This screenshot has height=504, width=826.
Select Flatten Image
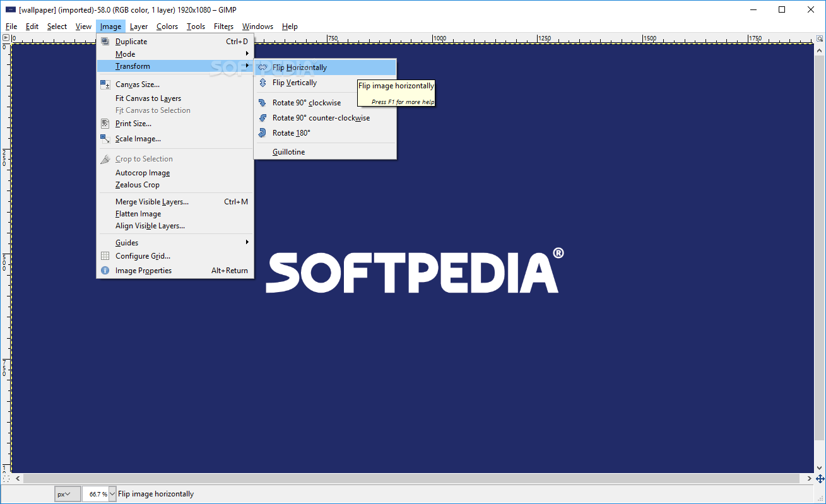(x=175, y=214)
